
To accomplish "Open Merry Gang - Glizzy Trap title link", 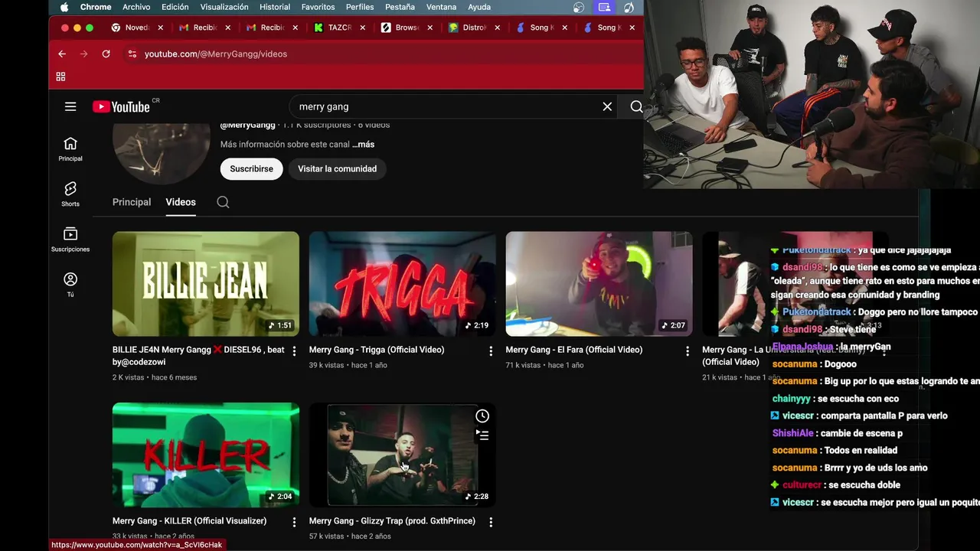I will tap(392, 520).
